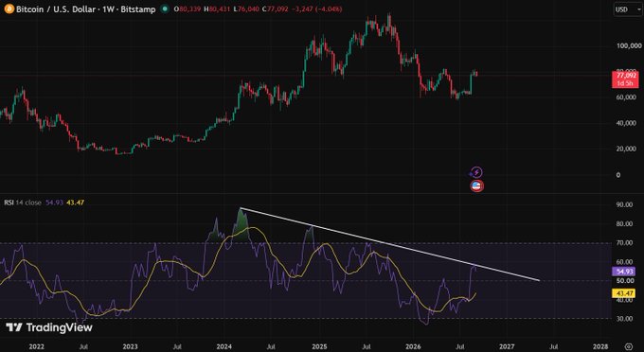Screen dimensions: 644x352
Task: Click the 80.00 RSI axis label
Action: click(x=625, y=224)
